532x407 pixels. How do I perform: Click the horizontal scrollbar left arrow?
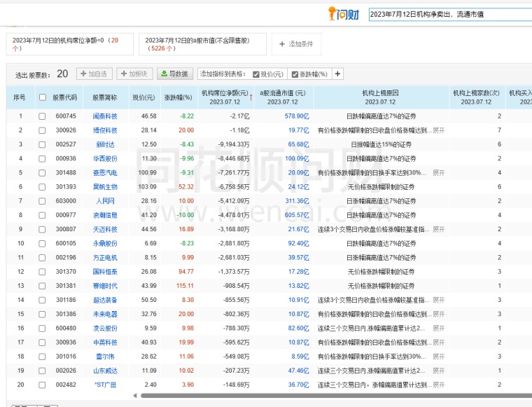pyautogui.click(x=135, y=396)
